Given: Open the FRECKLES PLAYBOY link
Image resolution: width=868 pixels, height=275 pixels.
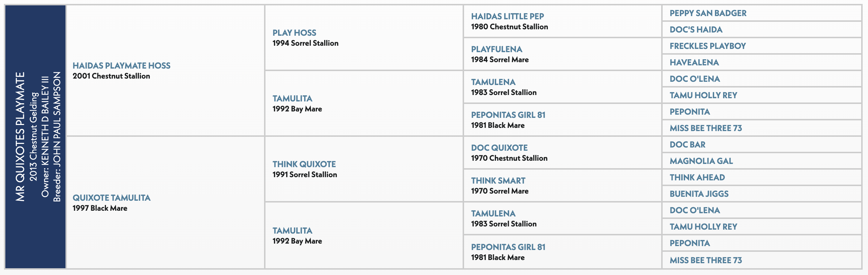Looking at the screenshot, I should tap(707, 46).
